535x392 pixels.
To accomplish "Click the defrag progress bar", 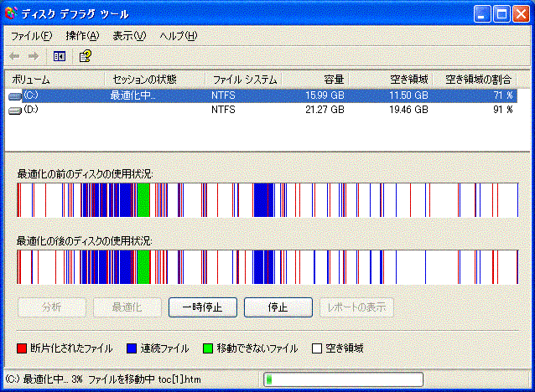I will tap(343, 379).
